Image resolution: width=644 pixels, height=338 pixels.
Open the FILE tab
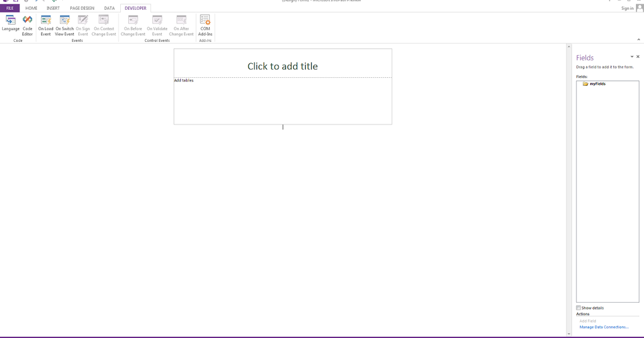pos(10,8)
